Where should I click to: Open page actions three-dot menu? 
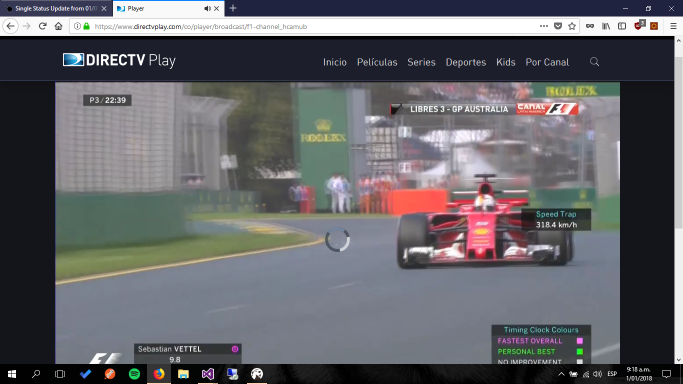pos(544,26)
